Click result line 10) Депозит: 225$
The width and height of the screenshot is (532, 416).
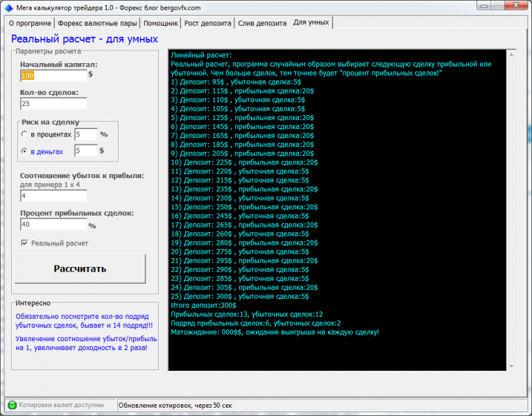coord(244,162)
